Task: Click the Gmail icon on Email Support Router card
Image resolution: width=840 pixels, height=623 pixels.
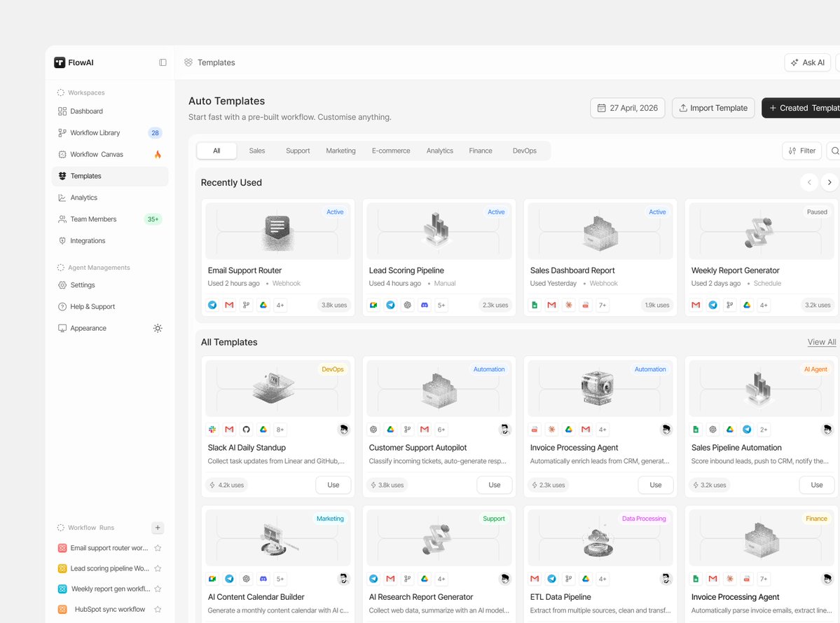Action: pyautogui.click(x=229, y=305)
